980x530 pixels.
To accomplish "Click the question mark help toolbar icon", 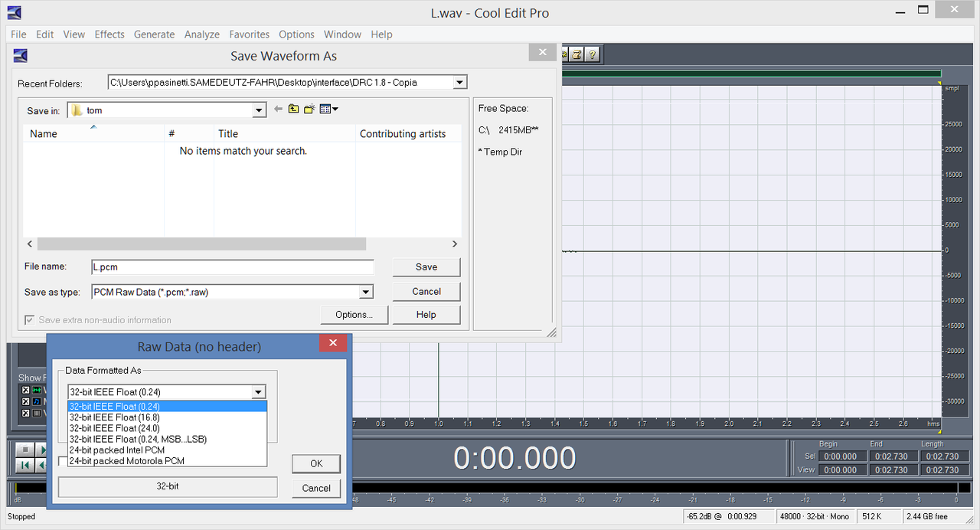I will (x=592, y=54).
